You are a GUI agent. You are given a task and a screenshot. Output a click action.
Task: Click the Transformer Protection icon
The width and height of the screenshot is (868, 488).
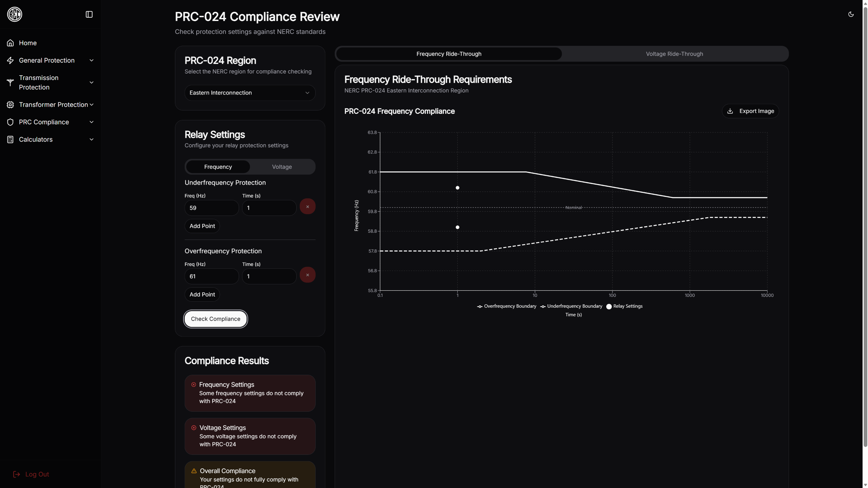[x=10, y=105]
